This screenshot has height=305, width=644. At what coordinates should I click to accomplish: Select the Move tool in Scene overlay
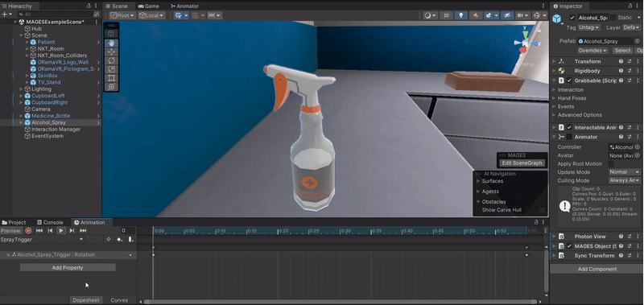111,52
